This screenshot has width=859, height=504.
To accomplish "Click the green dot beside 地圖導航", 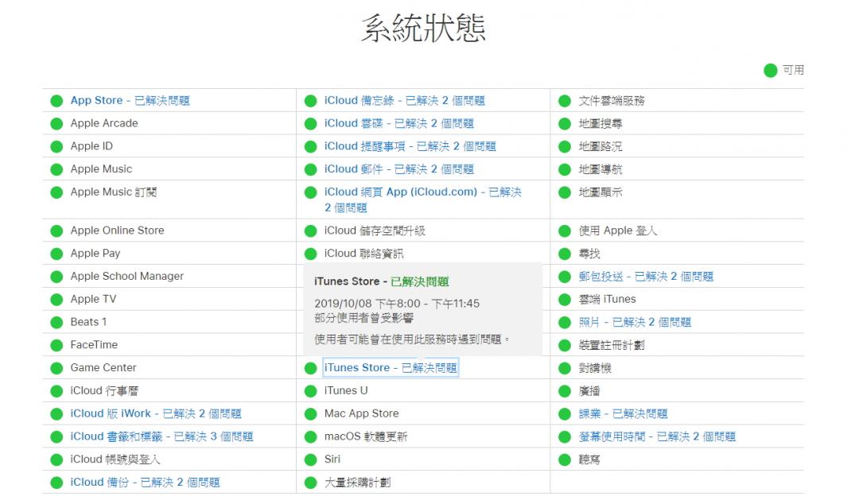I will pos(565,169).
